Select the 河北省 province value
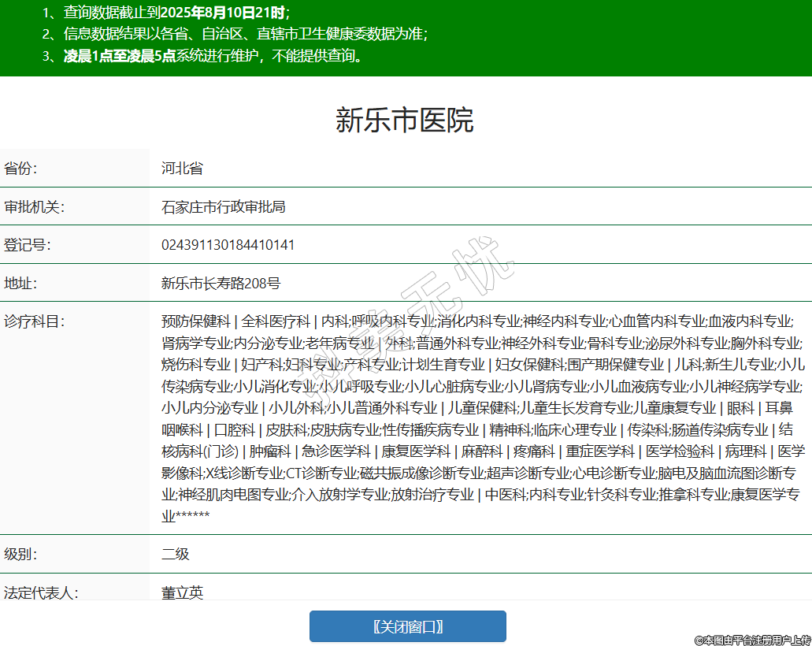 (x=182, y=169)
